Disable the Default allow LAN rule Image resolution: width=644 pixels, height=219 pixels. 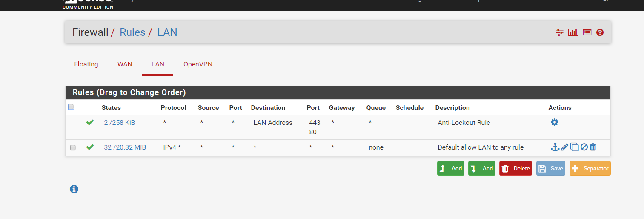coord(584,147)
